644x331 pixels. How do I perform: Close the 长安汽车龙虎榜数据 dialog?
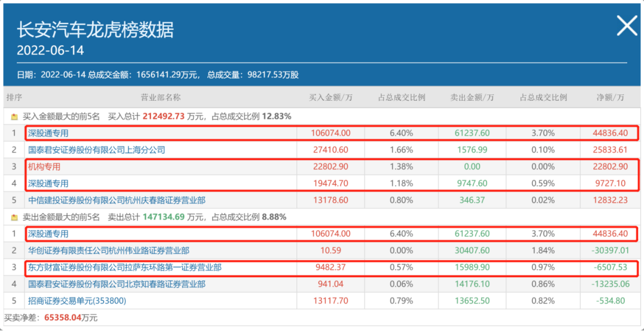(627, 26)
